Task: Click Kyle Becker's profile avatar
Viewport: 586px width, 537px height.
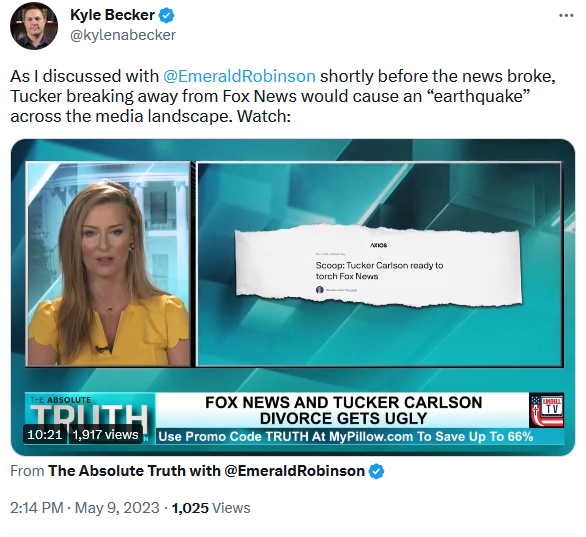Action: tap(34, 25)
